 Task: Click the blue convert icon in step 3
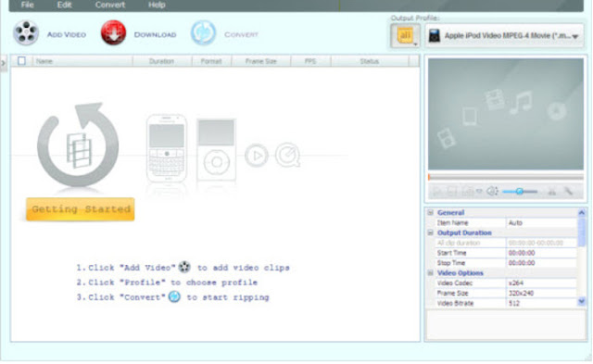[x=174, y=296]
